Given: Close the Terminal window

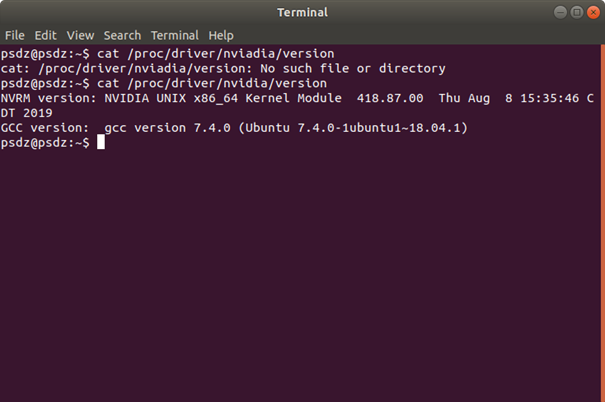Looking at the screenshot, I should [x=593, y=12].
